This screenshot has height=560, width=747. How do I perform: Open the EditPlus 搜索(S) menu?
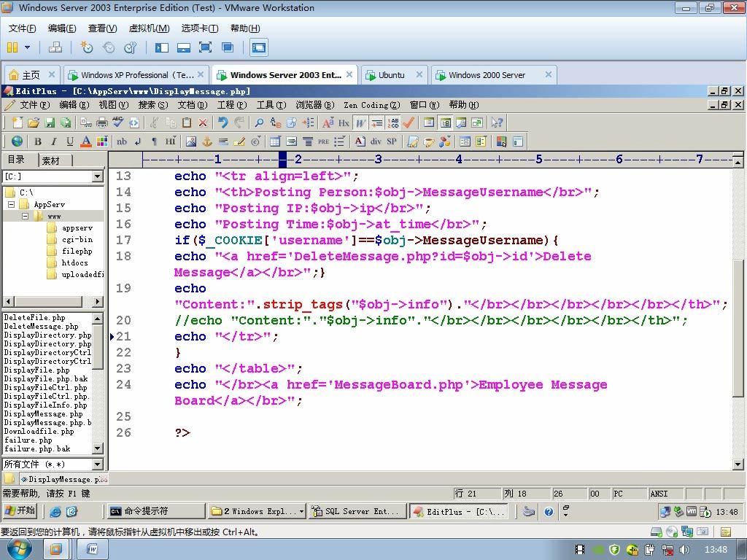[153, 105]
